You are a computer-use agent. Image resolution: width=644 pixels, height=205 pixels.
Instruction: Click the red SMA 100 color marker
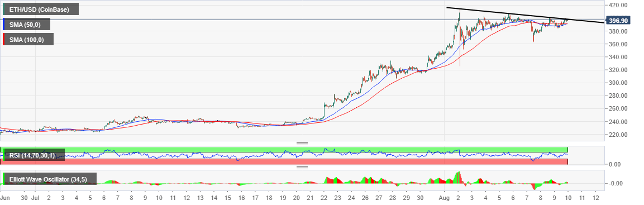(x=4, y=40)
